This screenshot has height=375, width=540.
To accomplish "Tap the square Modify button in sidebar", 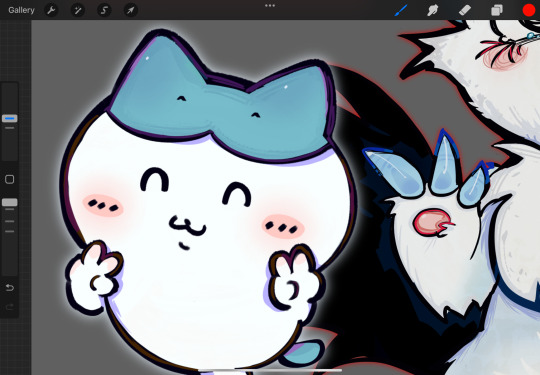I will 10,179.
